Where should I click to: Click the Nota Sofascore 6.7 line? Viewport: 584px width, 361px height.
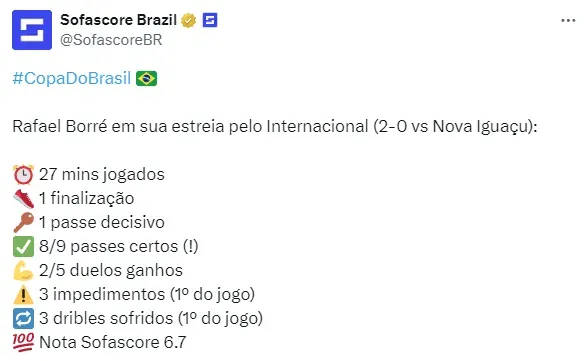pos(112,342)
